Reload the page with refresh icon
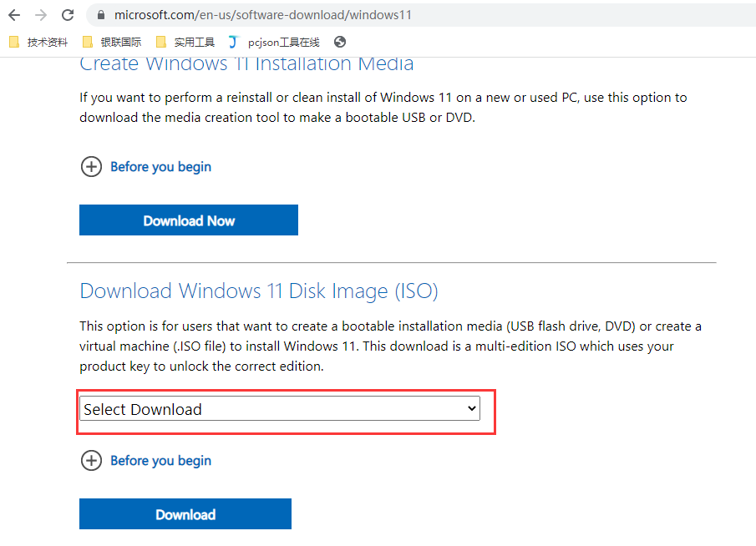Screen dimensions: 756x546 click(68, 15)
